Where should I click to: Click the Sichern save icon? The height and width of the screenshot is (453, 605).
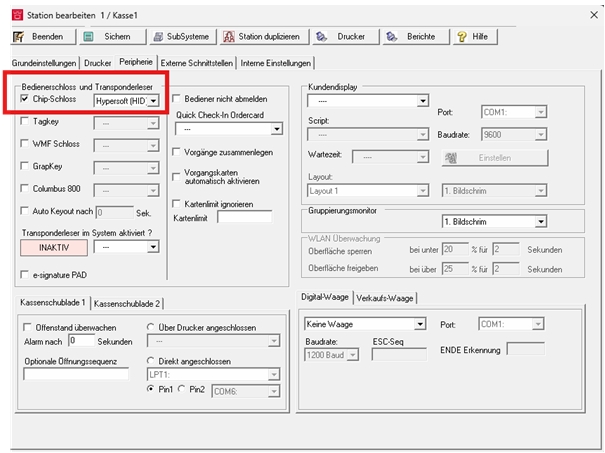88,37
